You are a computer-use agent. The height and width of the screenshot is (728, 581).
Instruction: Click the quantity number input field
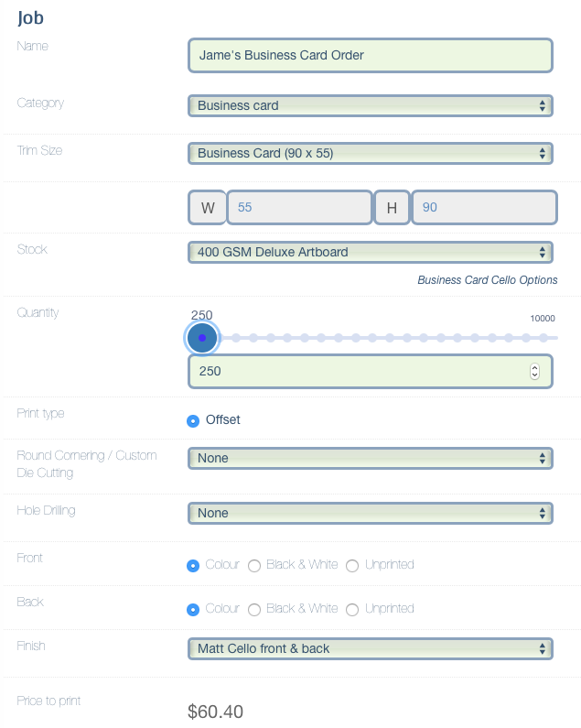pos(357,372)
